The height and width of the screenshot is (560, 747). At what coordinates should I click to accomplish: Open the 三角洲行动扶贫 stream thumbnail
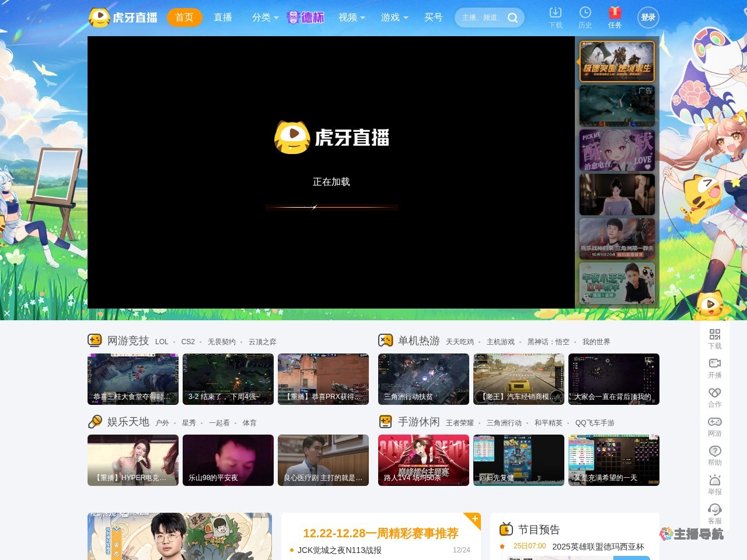[424, 379]
